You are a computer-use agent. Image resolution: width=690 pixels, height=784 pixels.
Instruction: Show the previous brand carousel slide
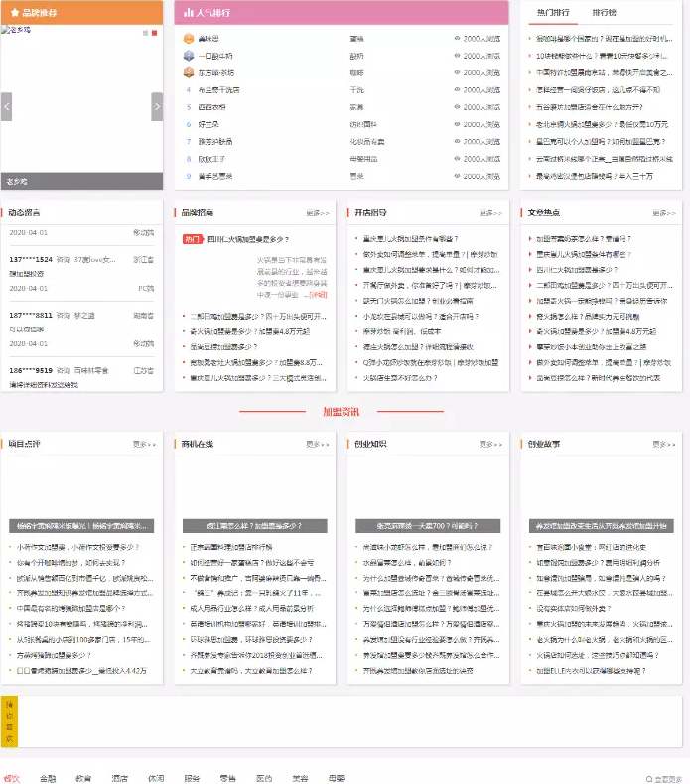7,106
